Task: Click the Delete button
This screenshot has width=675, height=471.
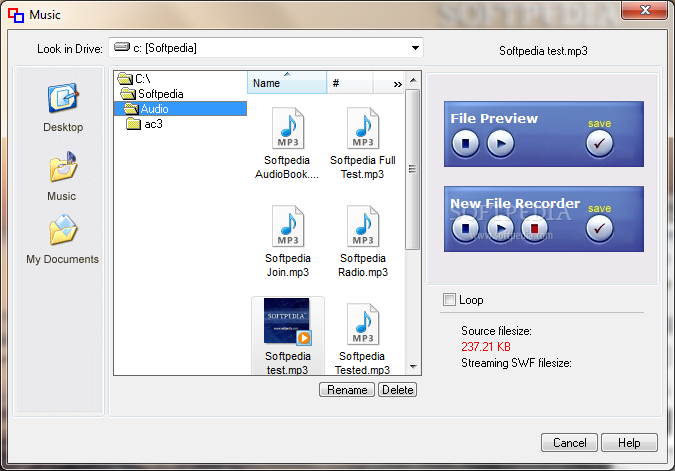Action: (x=397, y=390)
